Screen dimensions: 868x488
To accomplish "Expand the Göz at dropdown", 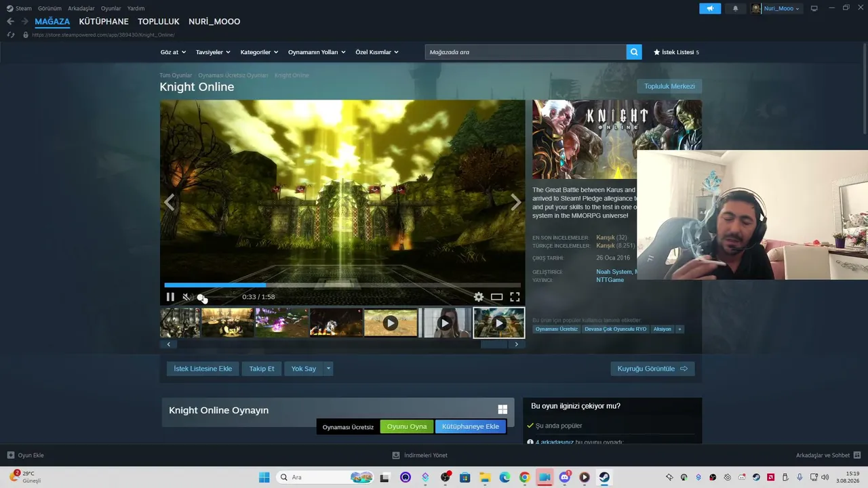I will (173, 52).
